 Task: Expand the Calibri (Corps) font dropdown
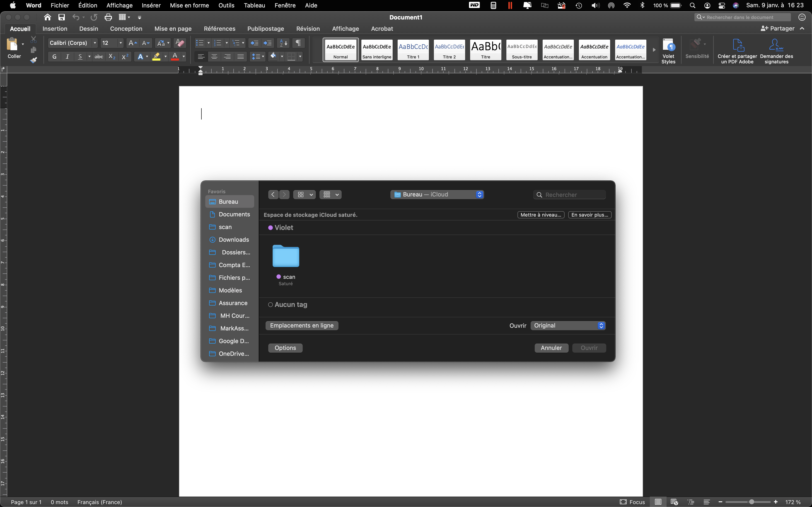click(x=95, y=43)
